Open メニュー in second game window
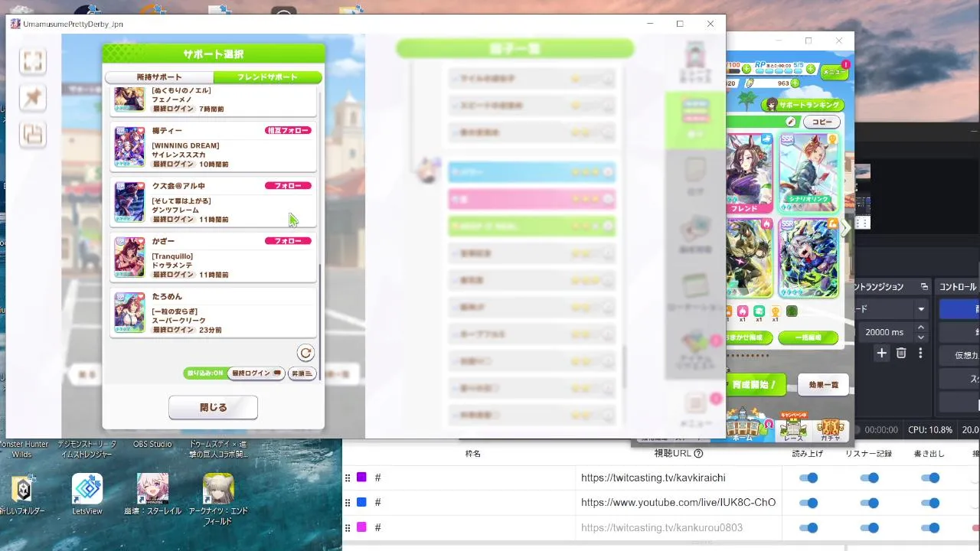This screenshot has height=551, width=980. click(x=835, y=71)
